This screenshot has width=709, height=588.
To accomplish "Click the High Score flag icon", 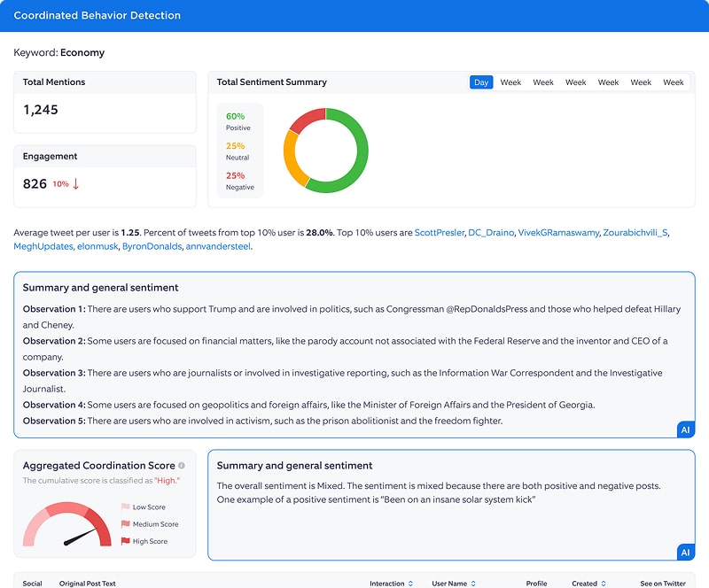I will click(126, 541).
